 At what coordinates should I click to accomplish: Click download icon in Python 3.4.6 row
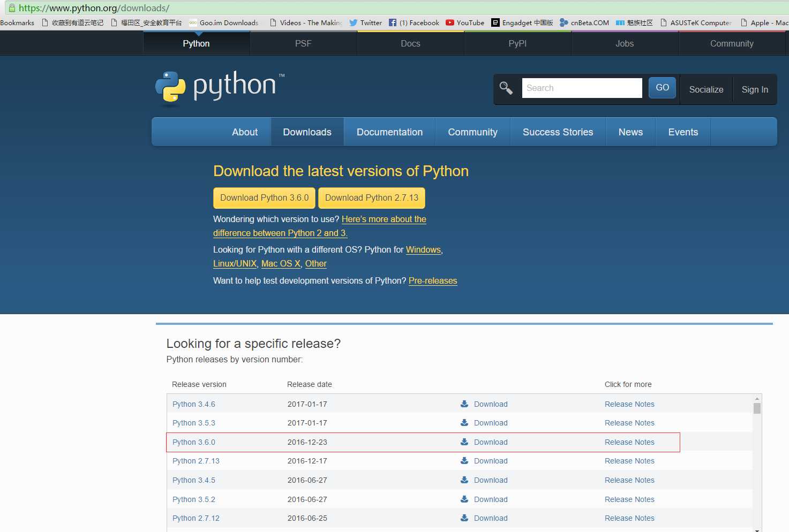click(x=464, y=404)
